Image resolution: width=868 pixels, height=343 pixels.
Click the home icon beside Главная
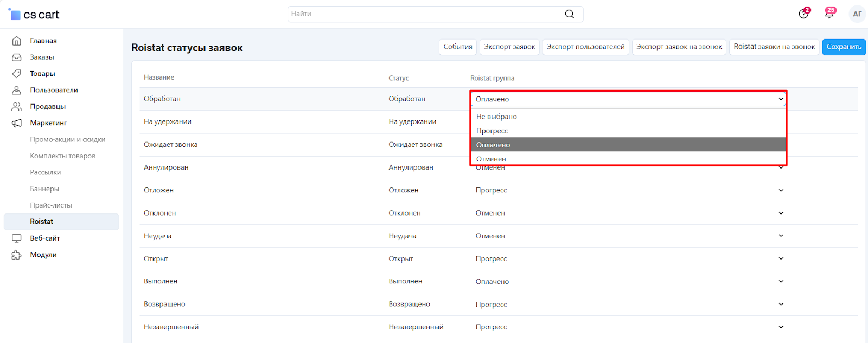pyautogui.click(x=17, y=41)
